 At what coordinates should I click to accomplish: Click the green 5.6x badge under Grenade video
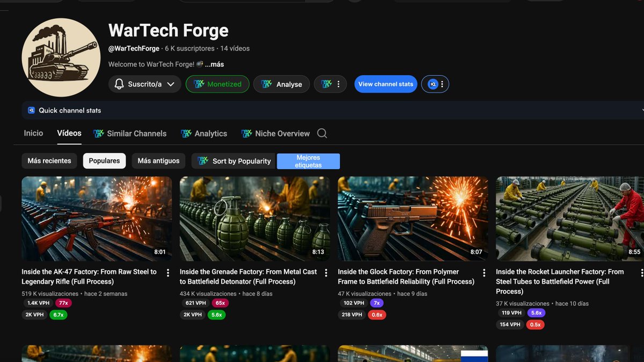pos(217,315)
